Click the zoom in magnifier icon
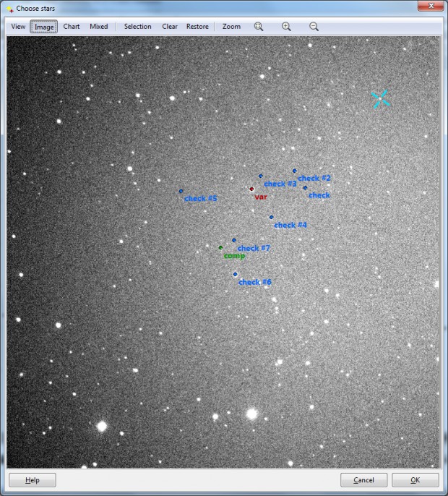The image size is (448, 496). [x=286, y=27]
